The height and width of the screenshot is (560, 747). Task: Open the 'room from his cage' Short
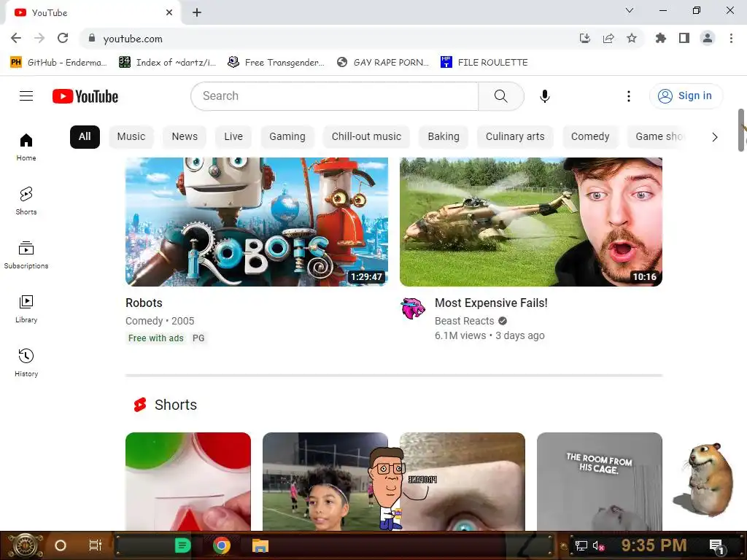pos(600,481)
